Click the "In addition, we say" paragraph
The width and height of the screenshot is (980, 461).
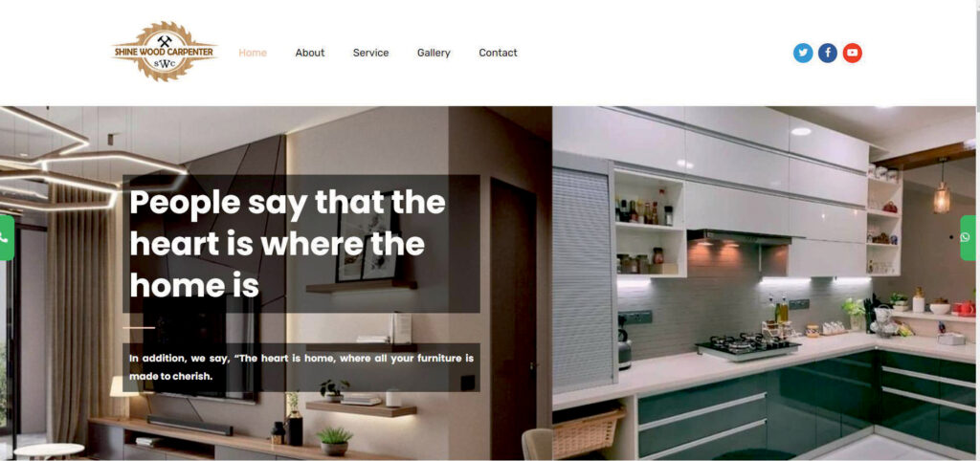[301, 367]
